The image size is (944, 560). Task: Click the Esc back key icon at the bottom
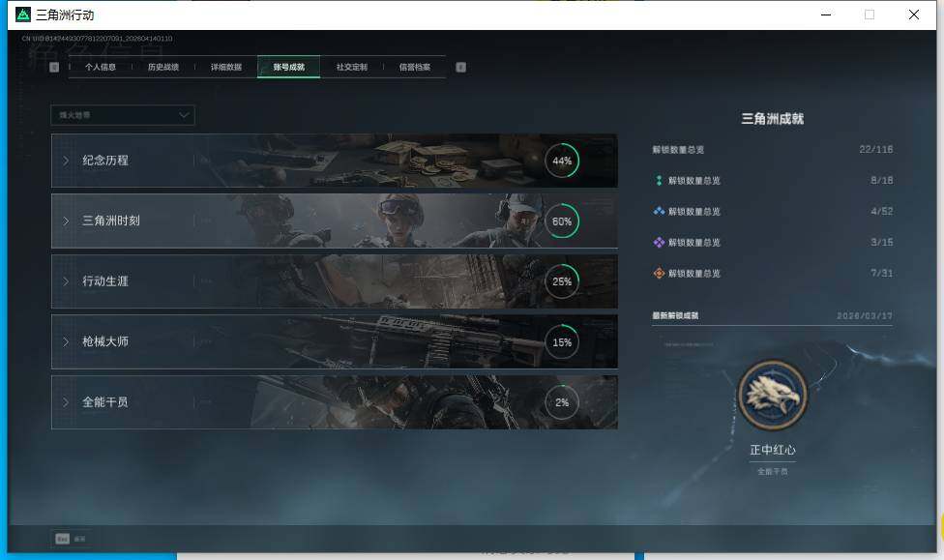pyautogui.click(x=63, y=539)
